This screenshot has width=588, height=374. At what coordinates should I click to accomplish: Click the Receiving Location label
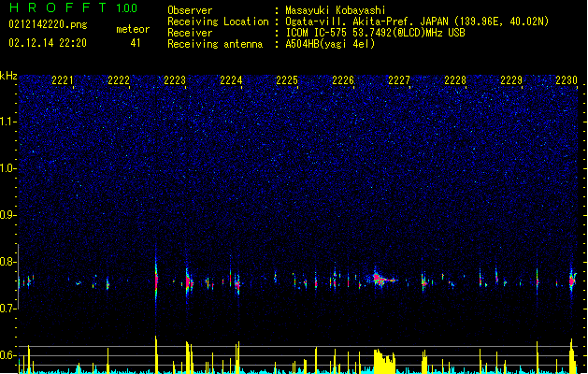pyautogui.click(x=218, y=22)
